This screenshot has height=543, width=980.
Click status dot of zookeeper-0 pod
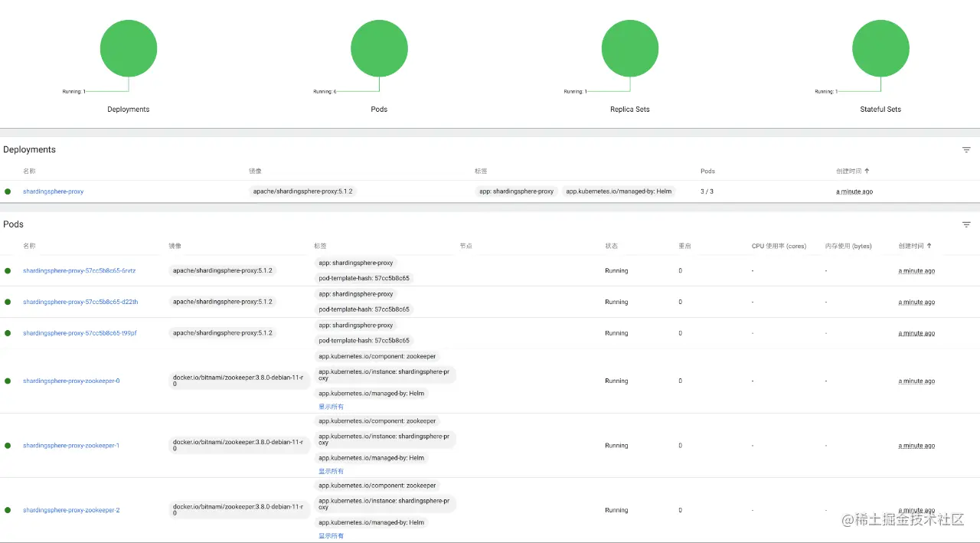tap(8, 381)
